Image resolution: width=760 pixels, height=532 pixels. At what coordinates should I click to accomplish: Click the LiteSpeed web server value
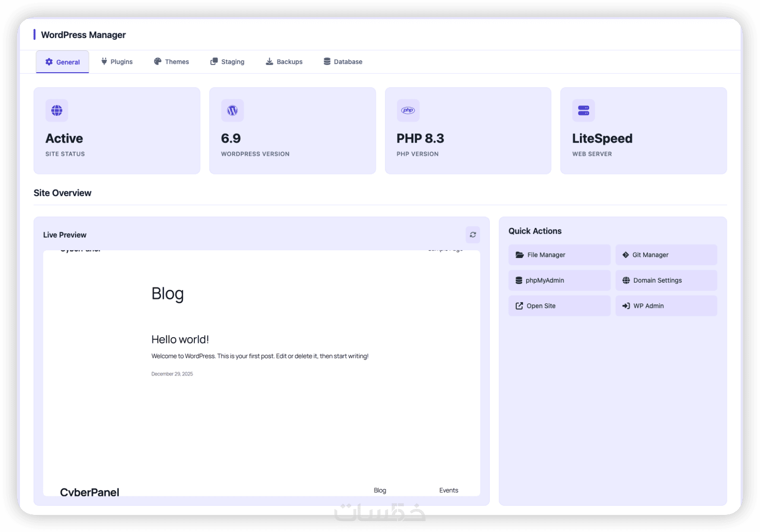click(602, 138)
